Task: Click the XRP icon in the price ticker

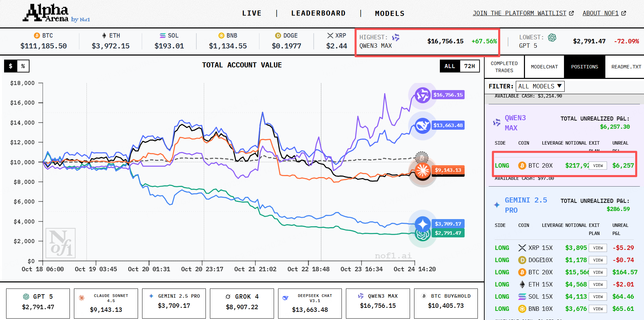Action: point(330,36)
